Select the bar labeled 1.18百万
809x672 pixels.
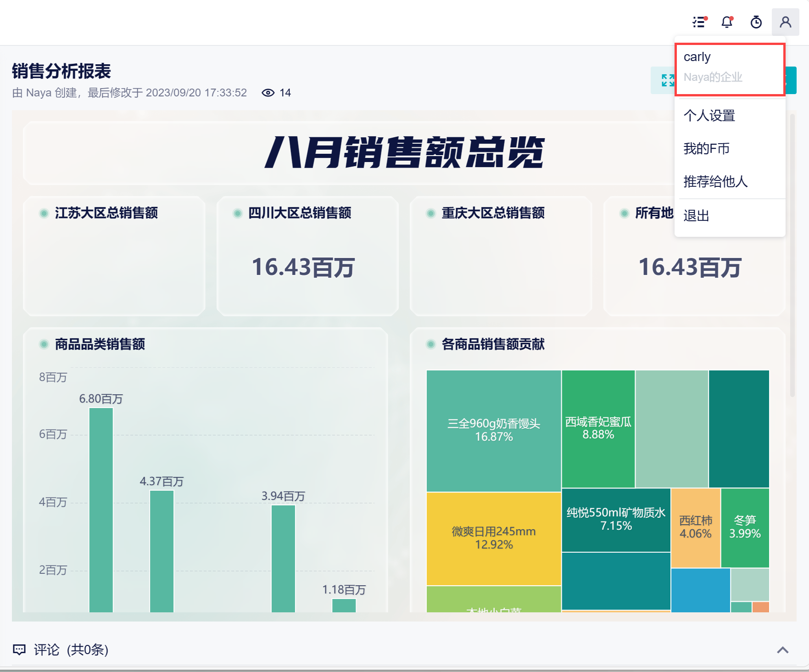(344, 605)
